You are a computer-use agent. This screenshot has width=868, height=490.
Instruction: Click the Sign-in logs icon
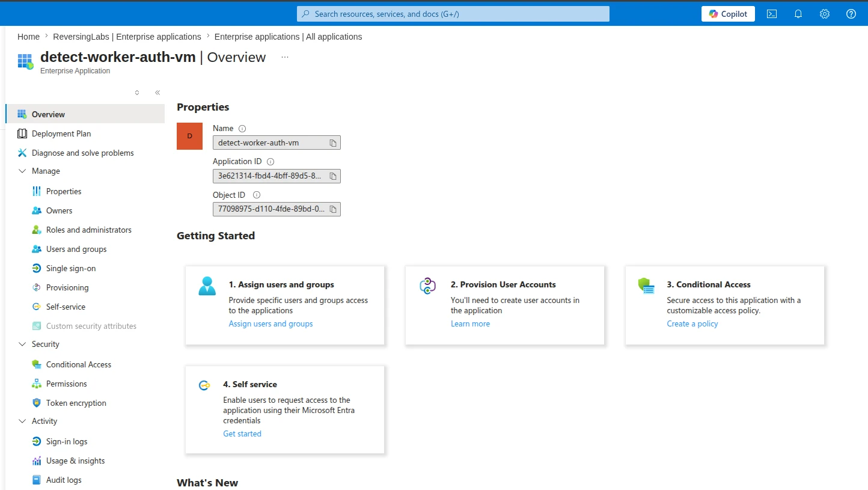tap(36, 441)
